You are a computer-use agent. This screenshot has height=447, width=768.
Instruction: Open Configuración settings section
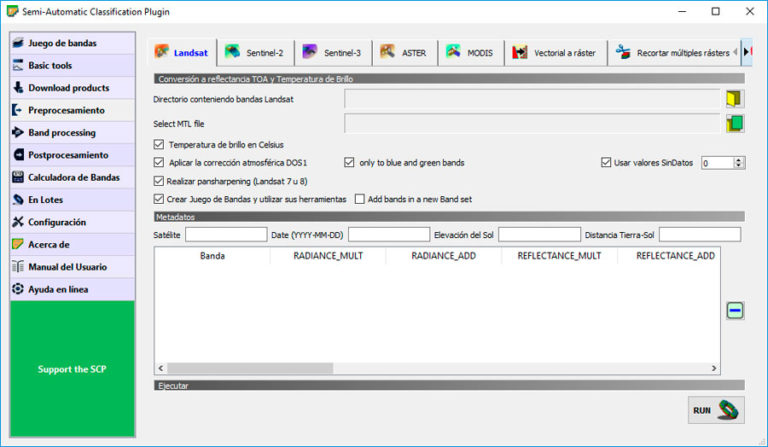[x=72, y=222]
